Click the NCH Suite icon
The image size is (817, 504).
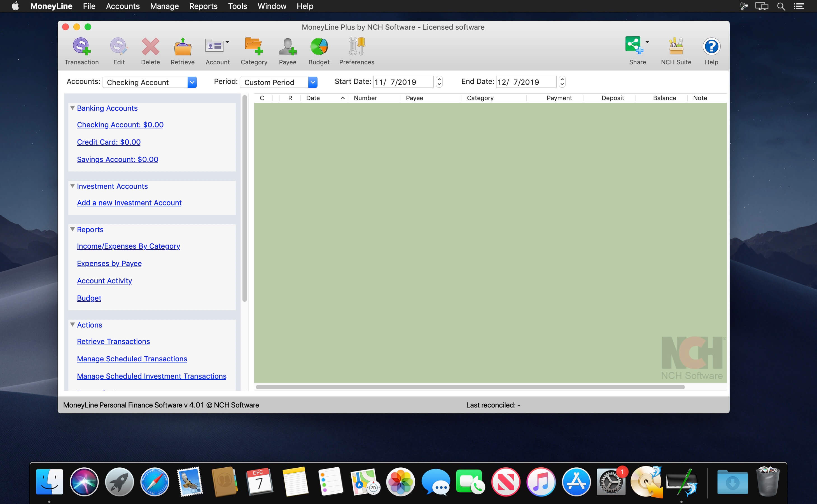[x=676, y=47]
